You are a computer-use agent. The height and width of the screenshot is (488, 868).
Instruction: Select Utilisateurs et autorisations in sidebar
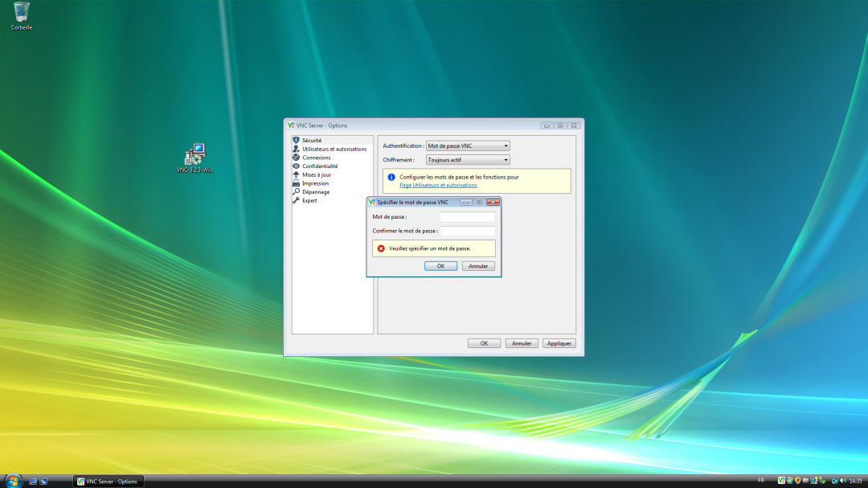[x=334, y=149]
